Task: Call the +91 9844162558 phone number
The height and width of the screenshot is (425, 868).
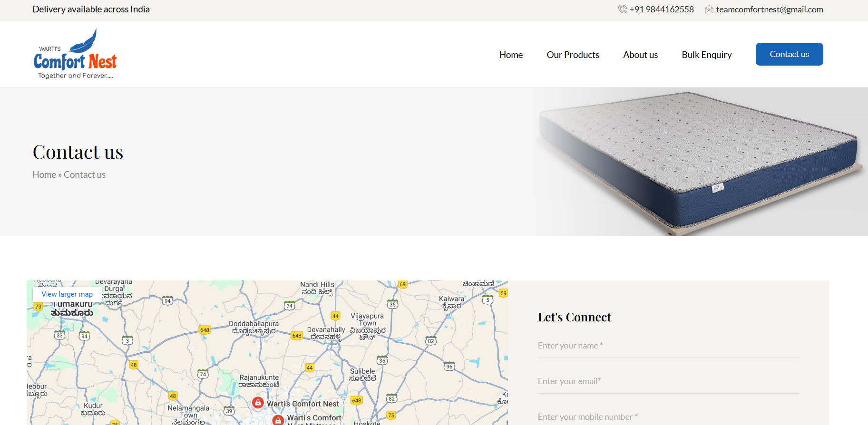Action: [x=661, y=10]
